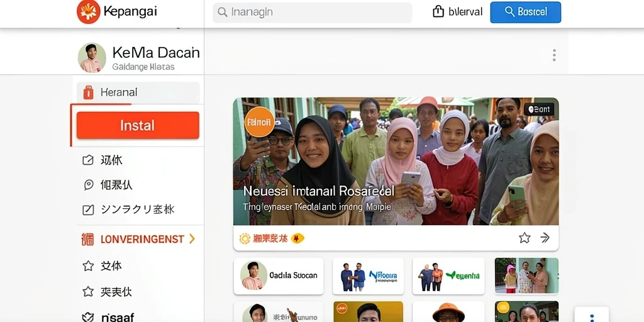Click the magnifier icon in search field

(x=222, y=13)
